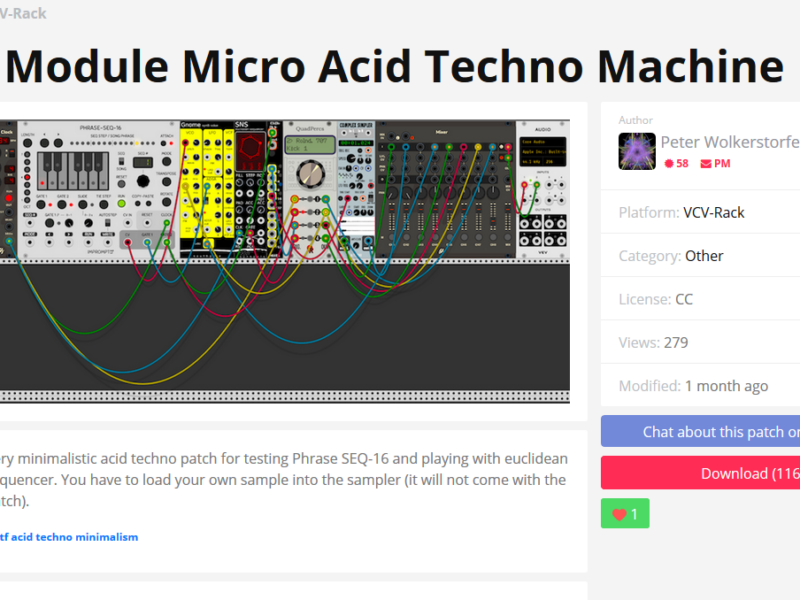Image resolution: width=800 pixels, height=600 pixels.
Task: Click the red Download button
Action: coord(701,473)
